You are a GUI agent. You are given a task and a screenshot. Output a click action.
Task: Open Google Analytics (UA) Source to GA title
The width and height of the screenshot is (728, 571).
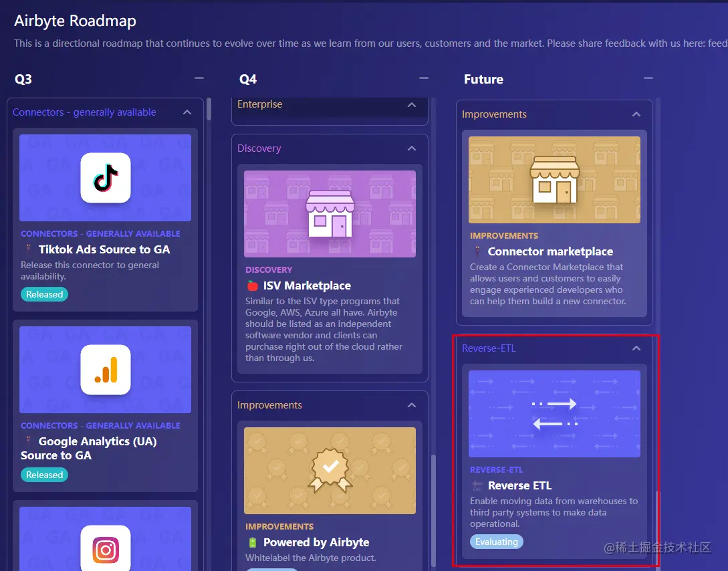(x=89, y=448)
